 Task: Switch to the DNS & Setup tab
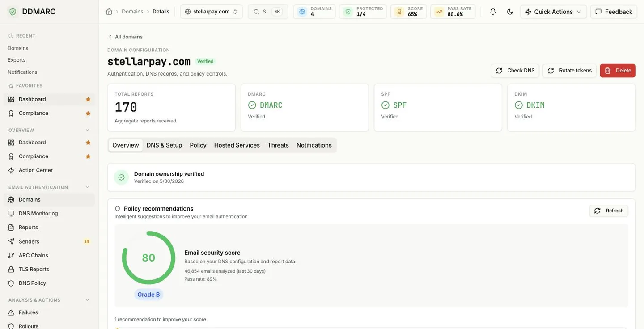[x=164, y=145]
